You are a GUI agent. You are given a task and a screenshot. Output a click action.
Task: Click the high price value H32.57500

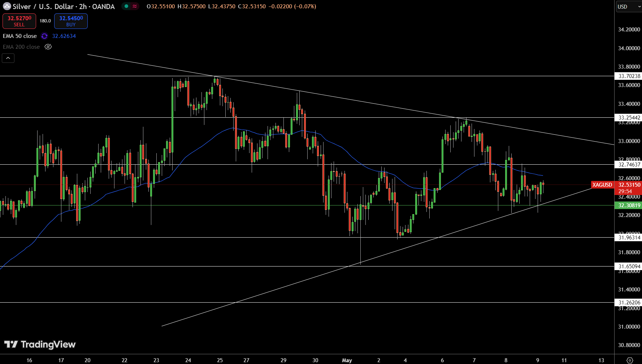coord(191,6)
